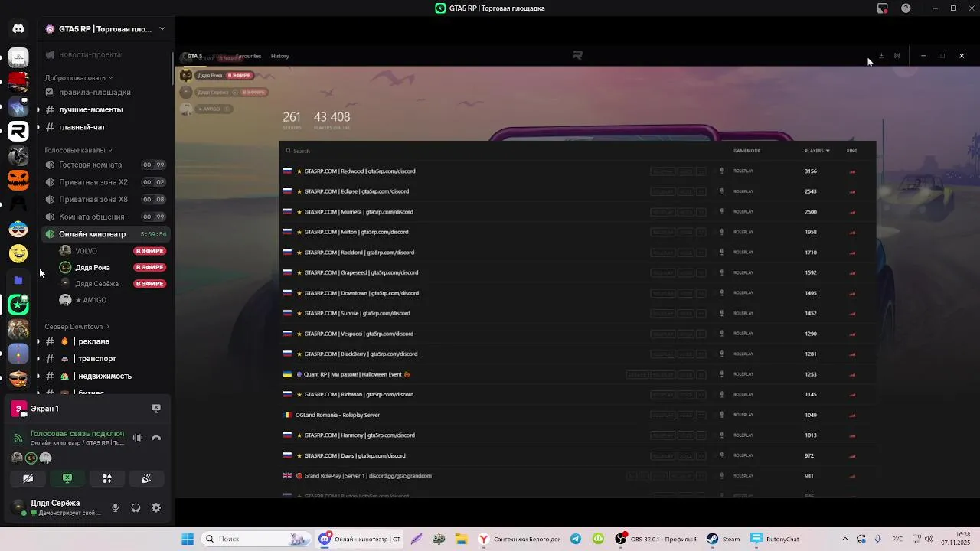This screenshot has height=551, width=980.
Task: Open noise suppression waveform icon
Action: [138, 438]
